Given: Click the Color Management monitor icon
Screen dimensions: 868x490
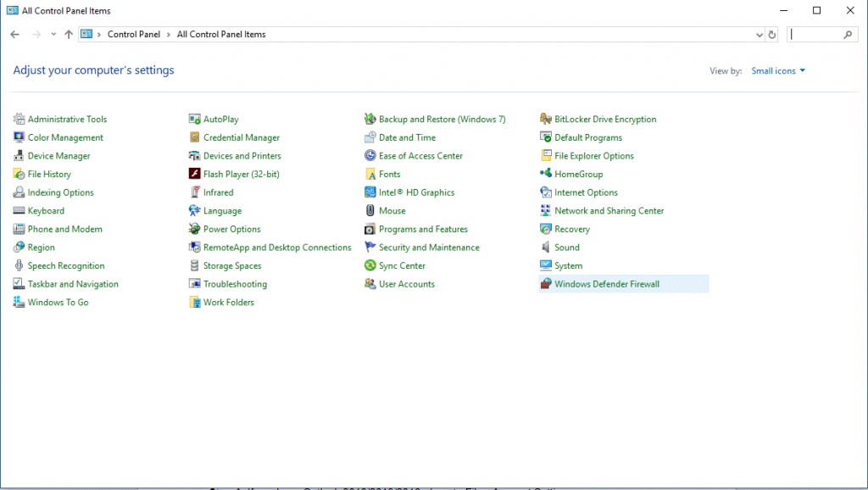Looking at the screenshot, I should [x=19, y=137].
